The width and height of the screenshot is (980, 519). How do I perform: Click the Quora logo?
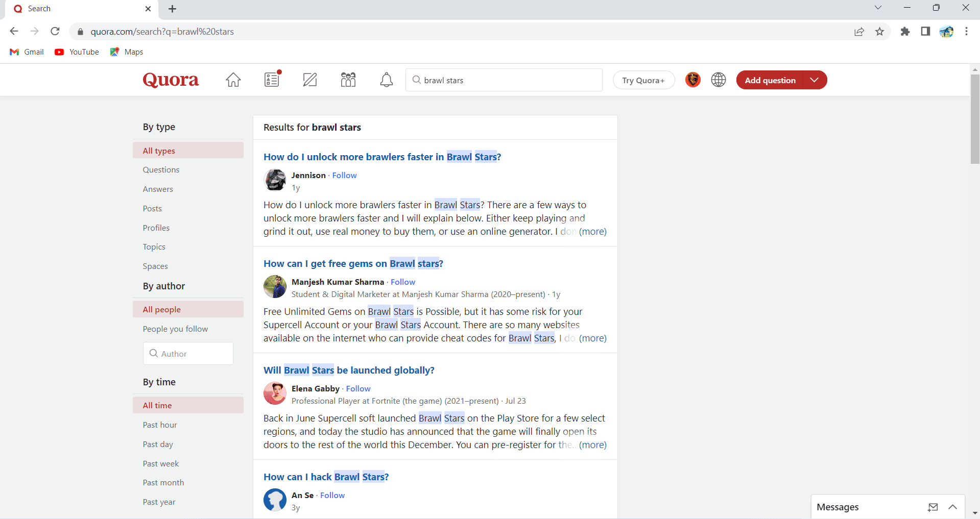point(171,80)
